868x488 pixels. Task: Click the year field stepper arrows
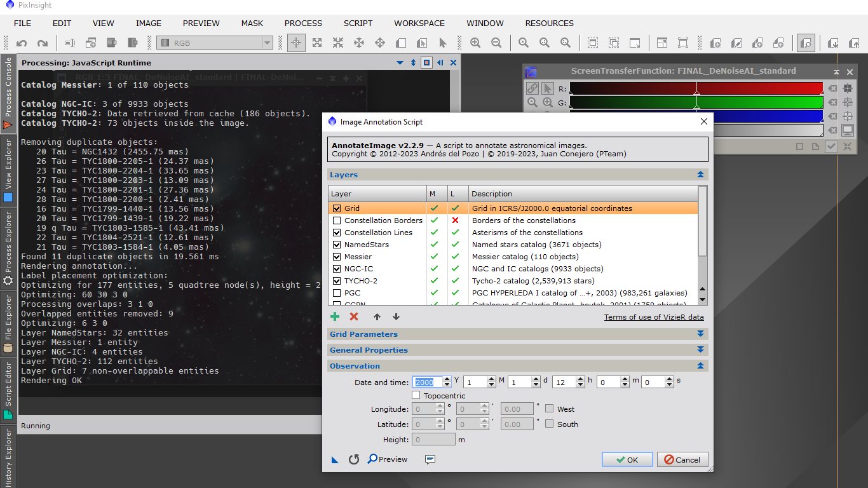pyautogui.click(x=447, y=382)
